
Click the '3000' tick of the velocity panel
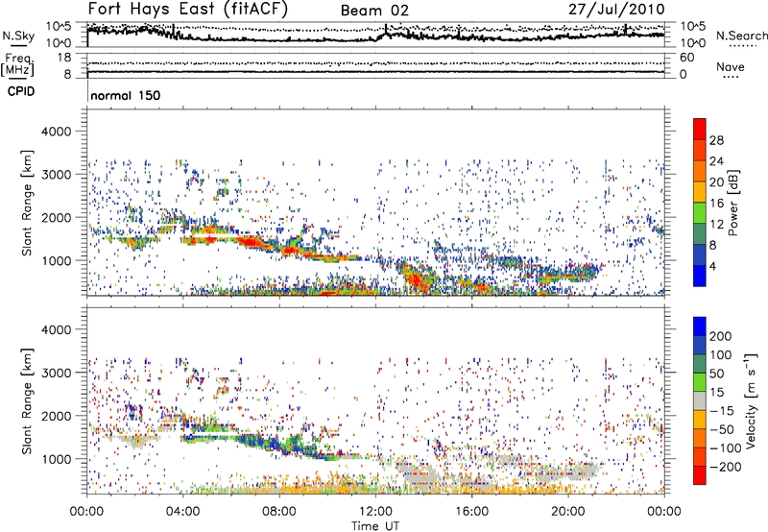coord(57,373)
